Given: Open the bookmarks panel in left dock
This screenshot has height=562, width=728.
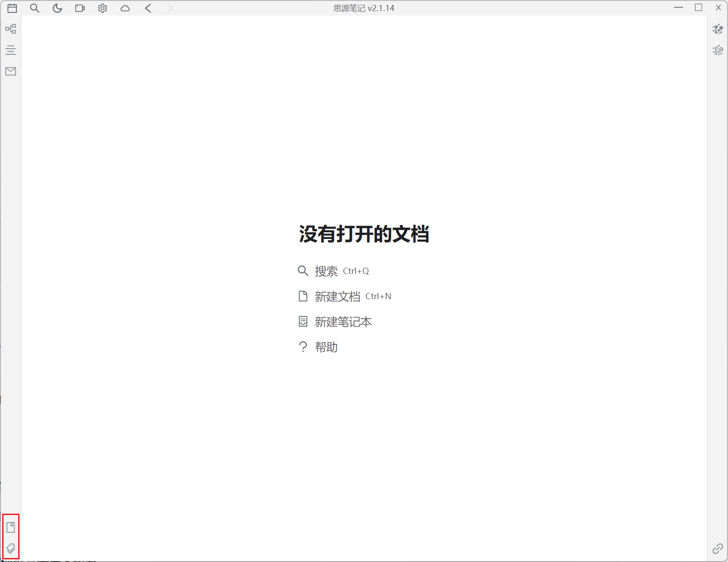Looking at the screenshot, I should (x=11, y=527).
